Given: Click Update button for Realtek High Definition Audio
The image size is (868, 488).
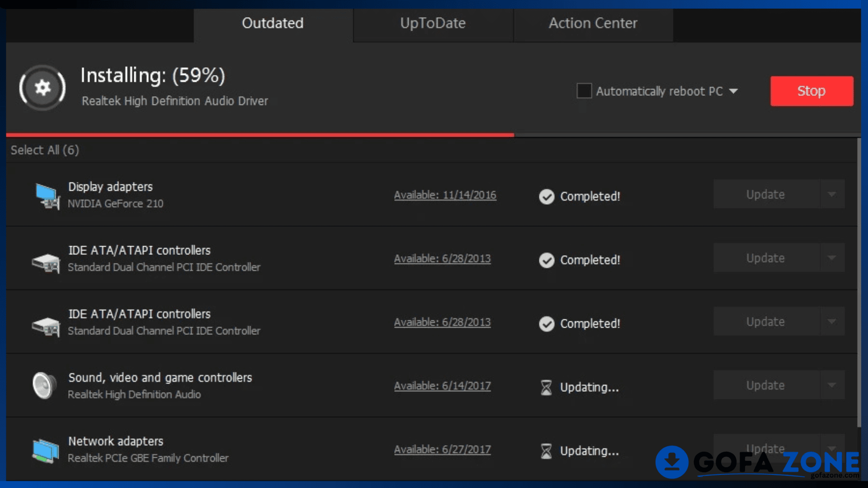Looking at the screenshot, I should 766,385.
